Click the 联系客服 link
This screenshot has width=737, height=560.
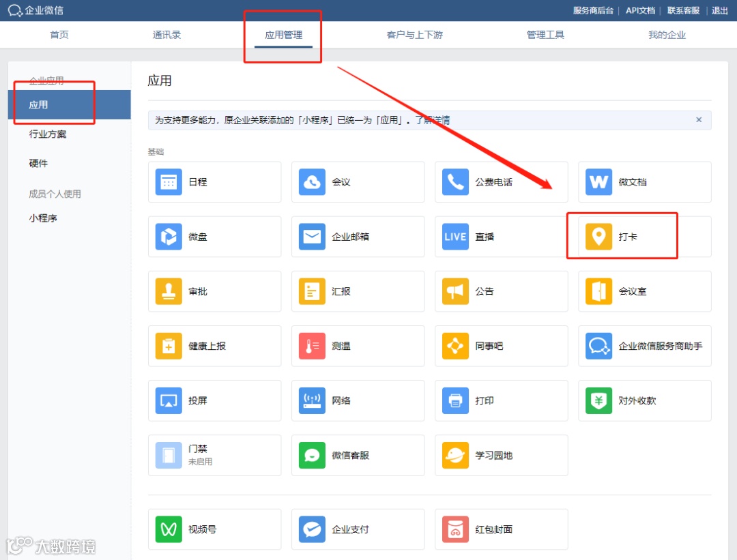pyautogui.click(x=683, y=10)
